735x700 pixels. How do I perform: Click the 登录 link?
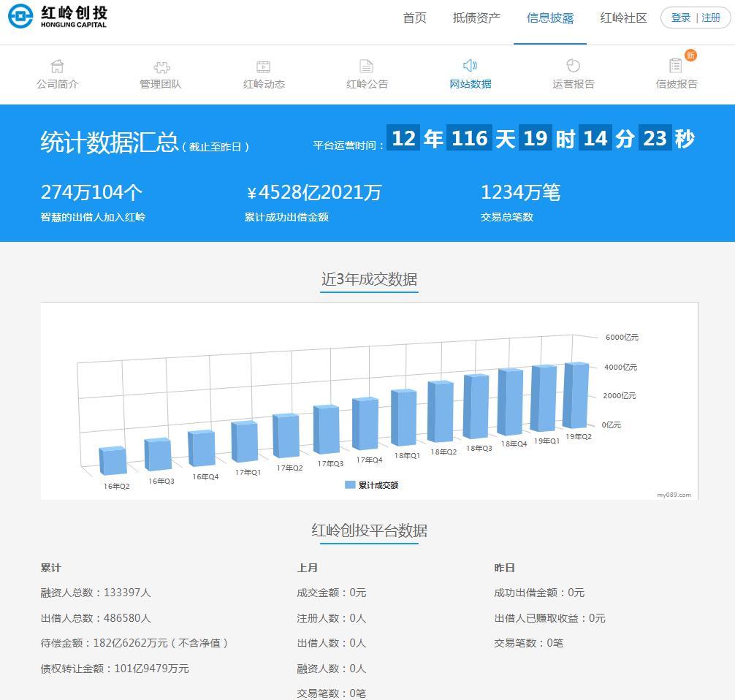[681, 18]
